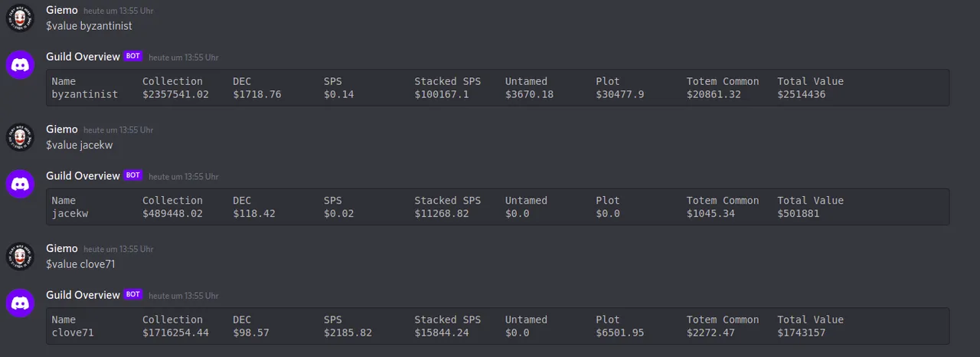Select the $value byzantinist message text
980x357 pixels.
(x=89, y=25)
